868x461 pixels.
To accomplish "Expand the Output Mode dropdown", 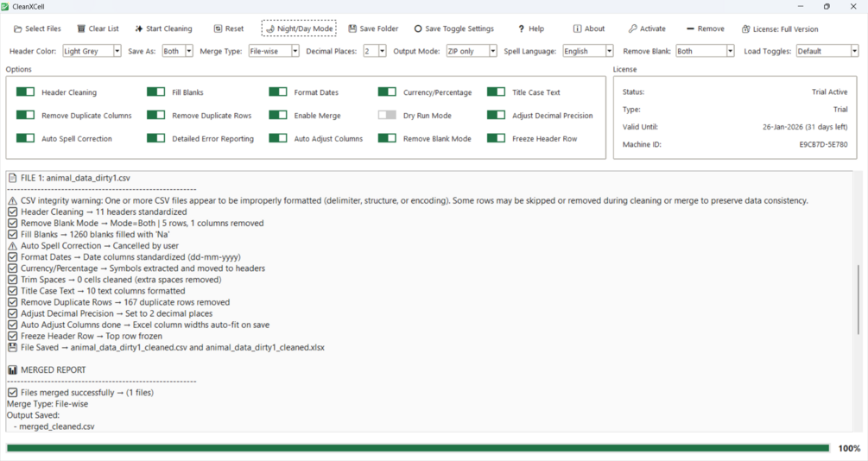I will (472, 51).
